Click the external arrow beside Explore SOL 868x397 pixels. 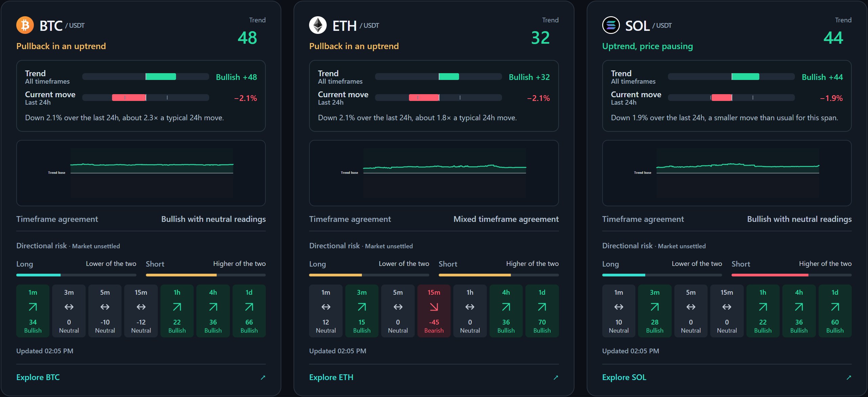[849, 377]
